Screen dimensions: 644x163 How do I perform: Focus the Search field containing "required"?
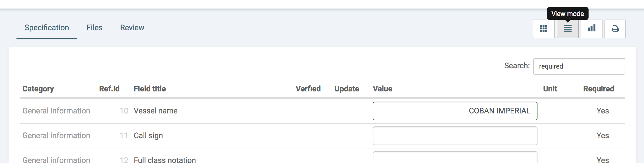(x=579, y=66)
